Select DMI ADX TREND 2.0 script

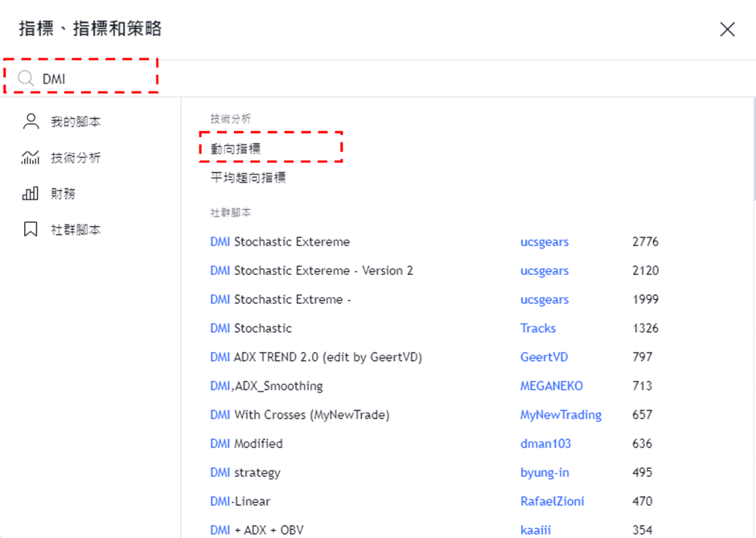click(x=315, y=357)
